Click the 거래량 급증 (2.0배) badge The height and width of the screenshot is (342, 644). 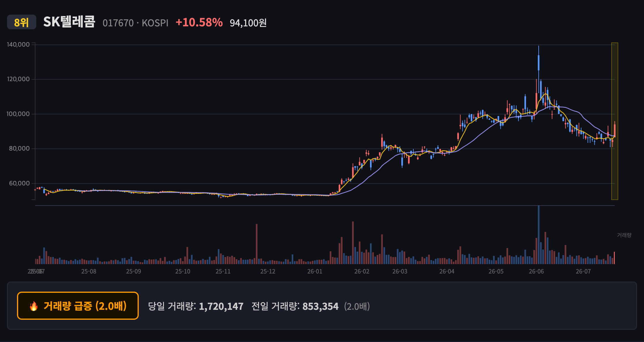[78, 306]
